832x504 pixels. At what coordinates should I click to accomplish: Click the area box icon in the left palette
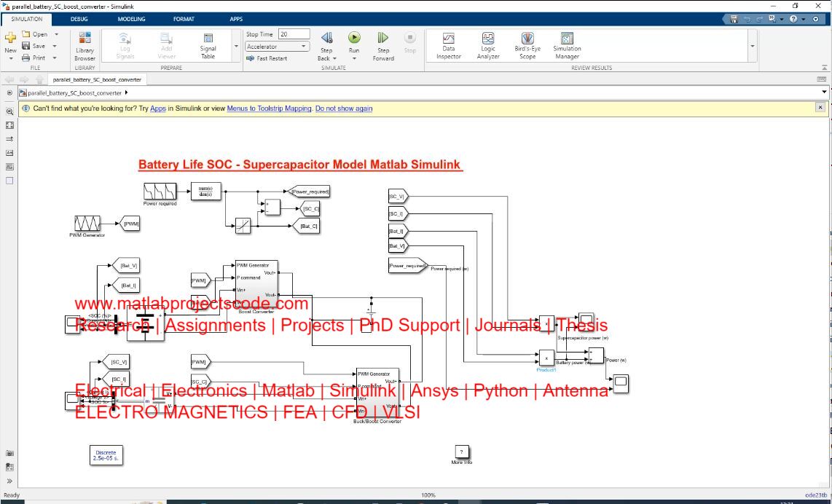[9, 181]
